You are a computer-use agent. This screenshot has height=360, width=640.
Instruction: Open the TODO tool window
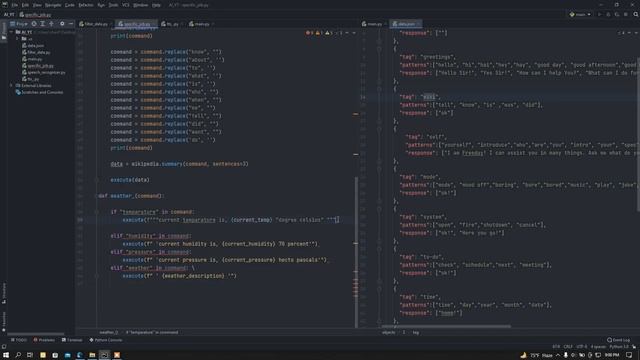pos(19,340)
